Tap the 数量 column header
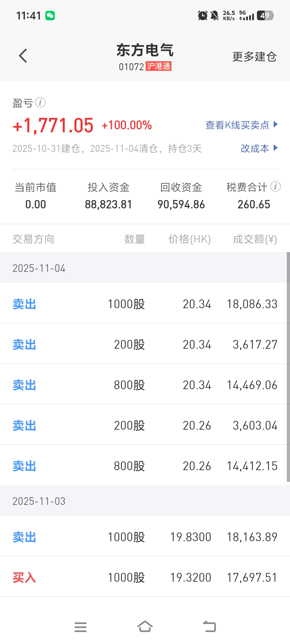This screenshot has width=290, height=644. [x=135, y=239]
